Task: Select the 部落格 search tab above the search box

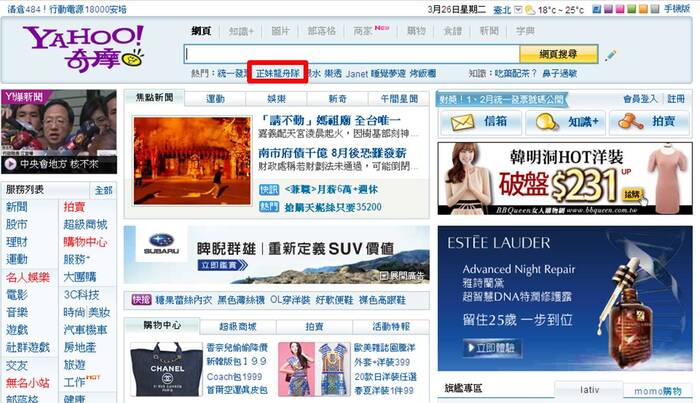Action: [321, 31]
